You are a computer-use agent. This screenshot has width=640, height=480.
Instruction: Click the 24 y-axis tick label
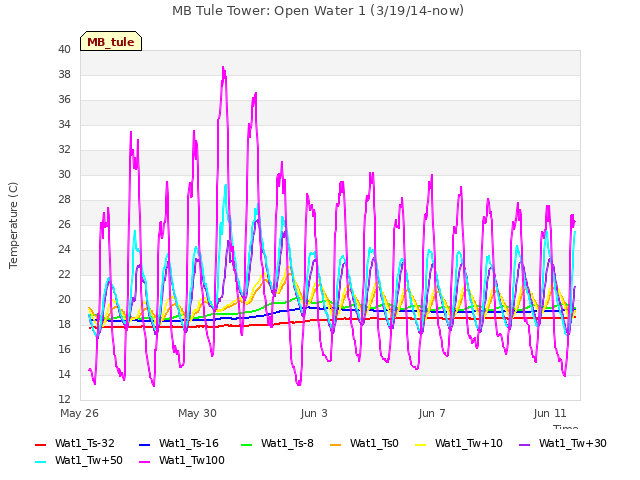pyautogui.click(x=64, y=249)
